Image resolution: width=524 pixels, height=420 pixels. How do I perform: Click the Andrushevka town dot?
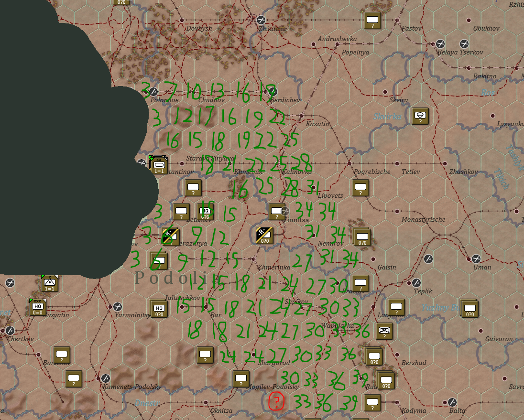313,44
